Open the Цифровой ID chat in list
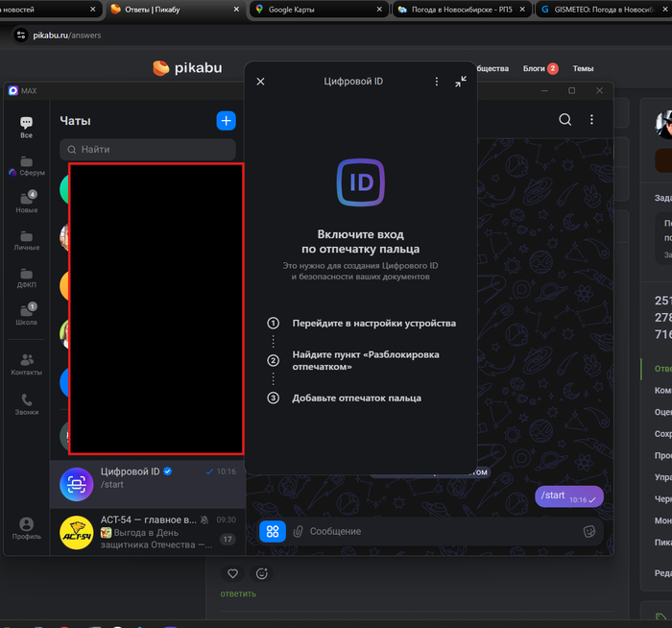Viewport: 672px width, 628px height. click(148, 484)
